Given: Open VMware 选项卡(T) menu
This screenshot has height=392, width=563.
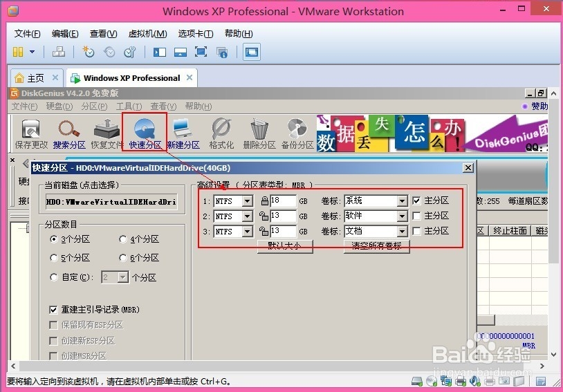Looking at the screenshot, I should click(x=196, y=34).
